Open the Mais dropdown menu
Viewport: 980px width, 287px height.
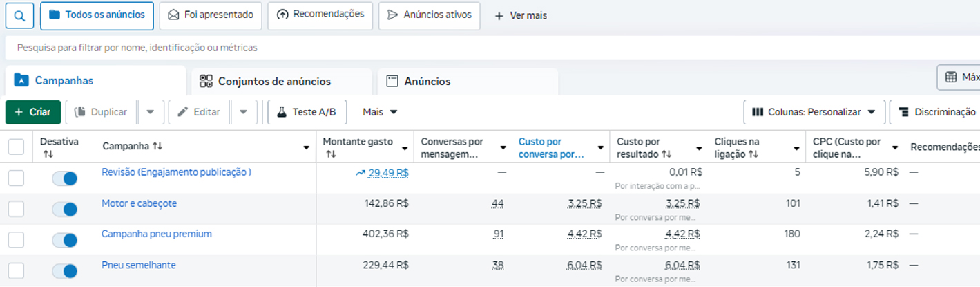tap(380, 112)
